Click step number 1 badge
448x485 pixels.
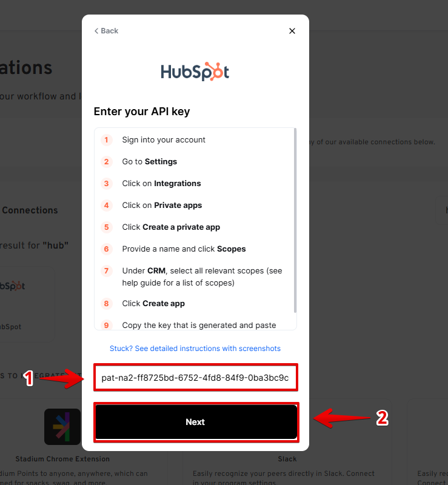107,140
